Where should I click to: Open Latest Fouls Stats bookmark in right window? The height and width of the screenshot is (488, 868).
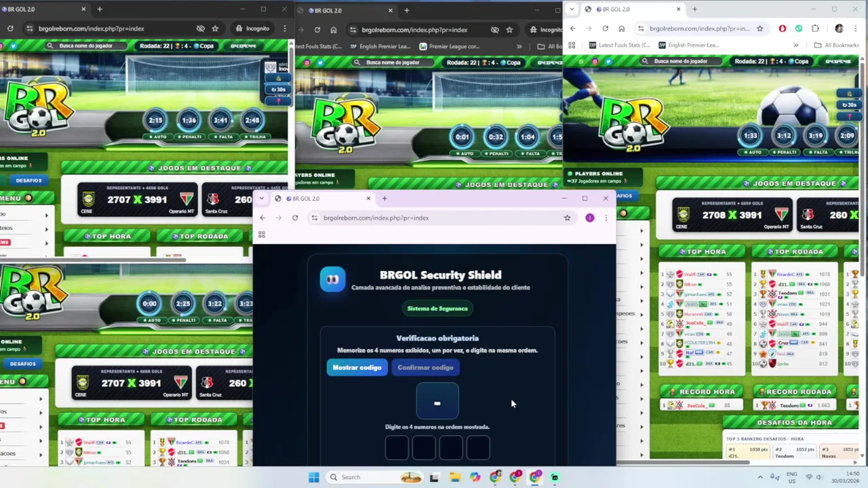coord(620,45)
